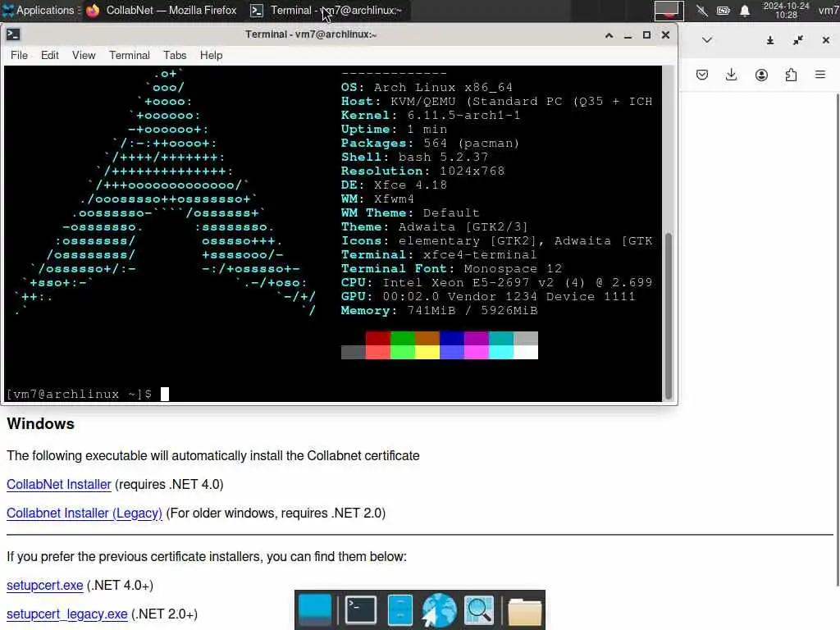Roll up the terminal window with the caret button
840x630 pixels.
pyautogui.click(x=609, y=35)
